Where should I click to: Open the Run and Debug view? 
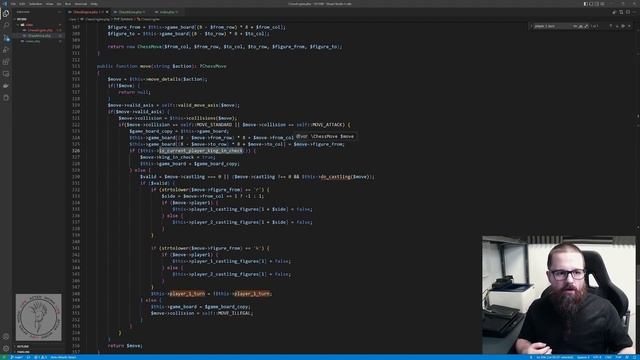[6, 50]
